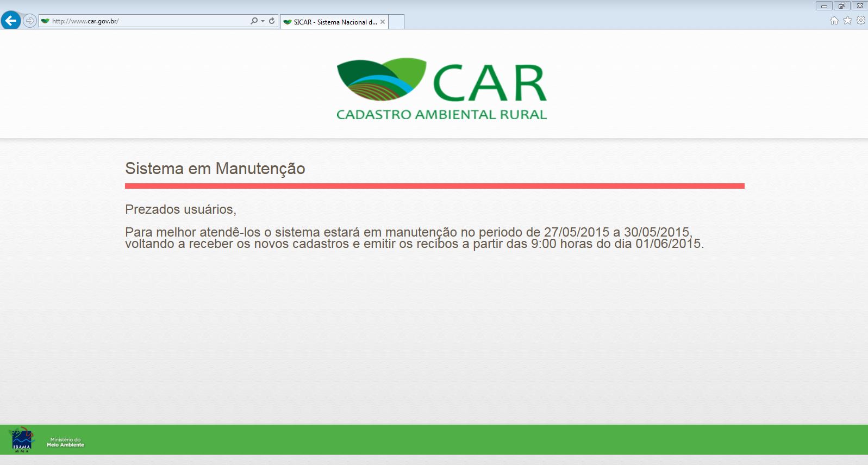Minimize the browser window
The image size is (868, 465).
tap(824, 6)
